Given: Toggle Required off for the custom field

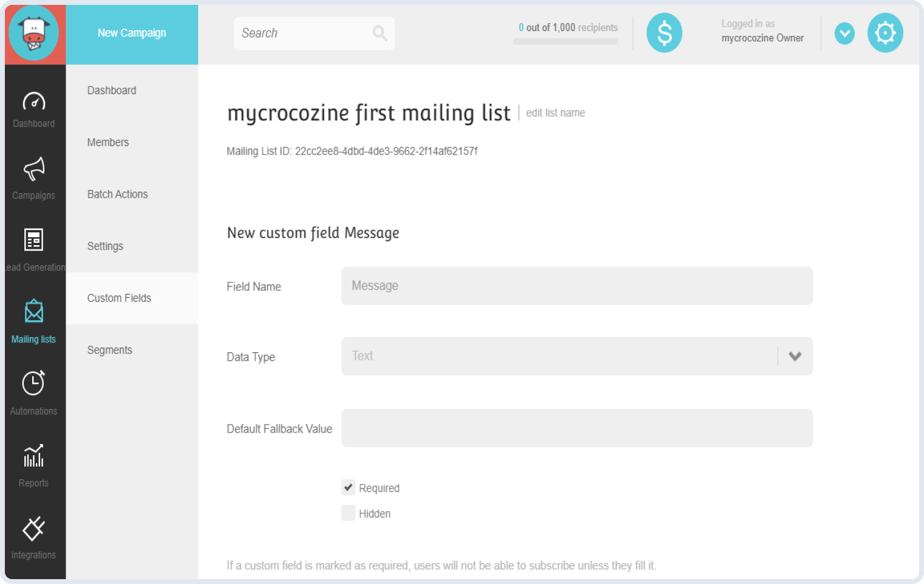Looking at the screenshot, I should click(348, 487).
